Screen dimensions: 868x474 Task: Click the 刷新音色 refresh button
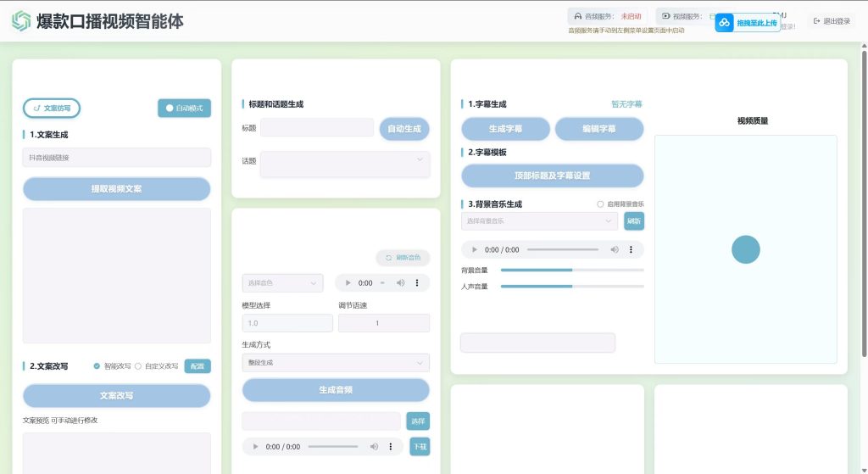(403, 258)
